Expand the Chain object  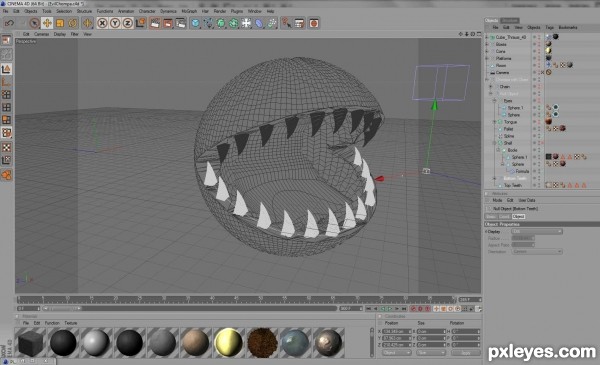[x=491, y=86]
